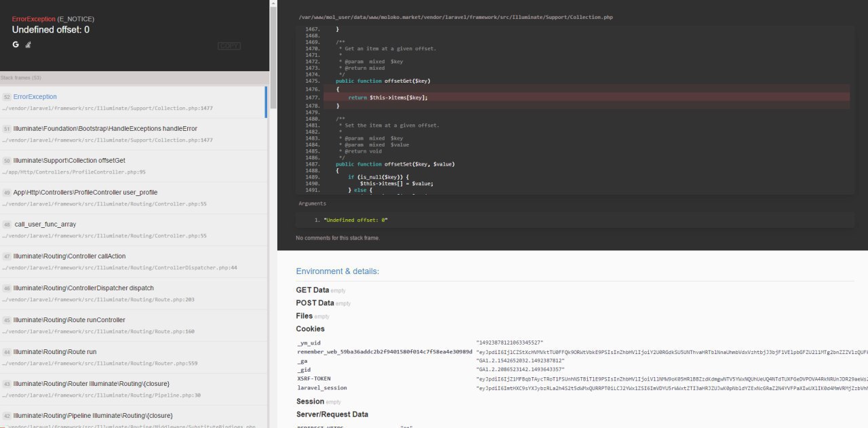The height and width of the screenshot is (428, 868).
Task: Click the Arguments label
Action: 313,203
